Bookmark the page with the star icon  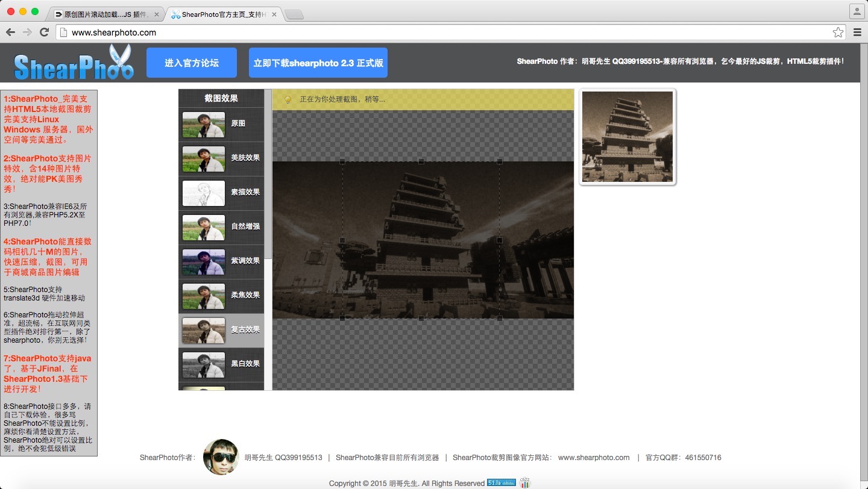click(838, 33)
